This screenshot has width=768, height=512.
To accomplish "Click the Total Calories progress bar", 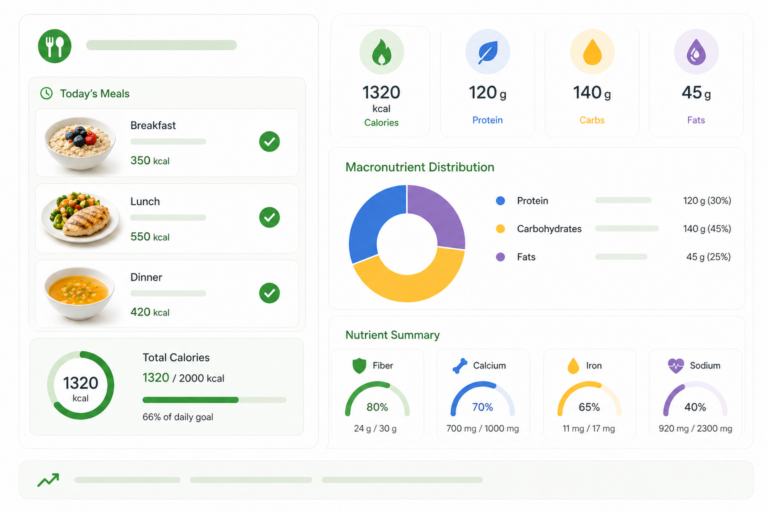I will (214, 400).
